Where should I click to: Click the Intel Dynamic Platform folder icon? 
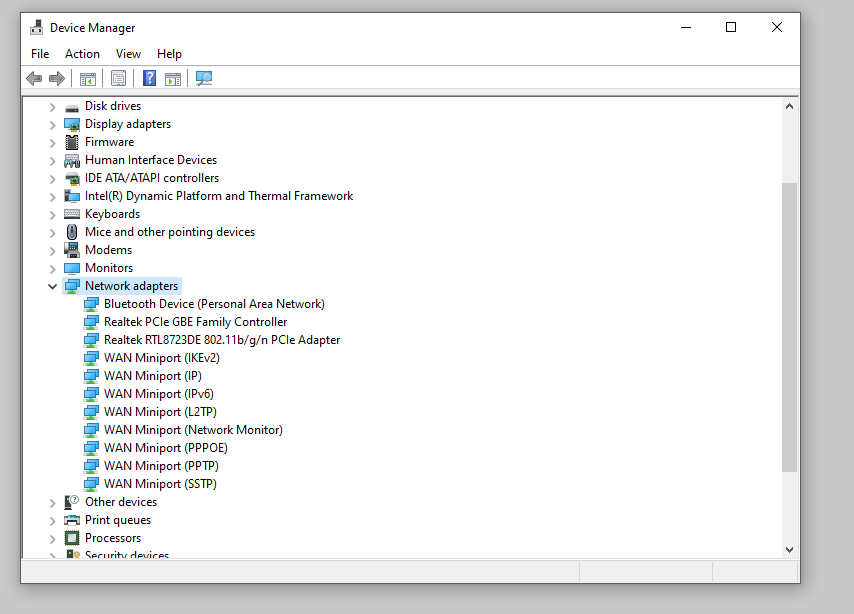pyautogui.click(x=72, y=196)
